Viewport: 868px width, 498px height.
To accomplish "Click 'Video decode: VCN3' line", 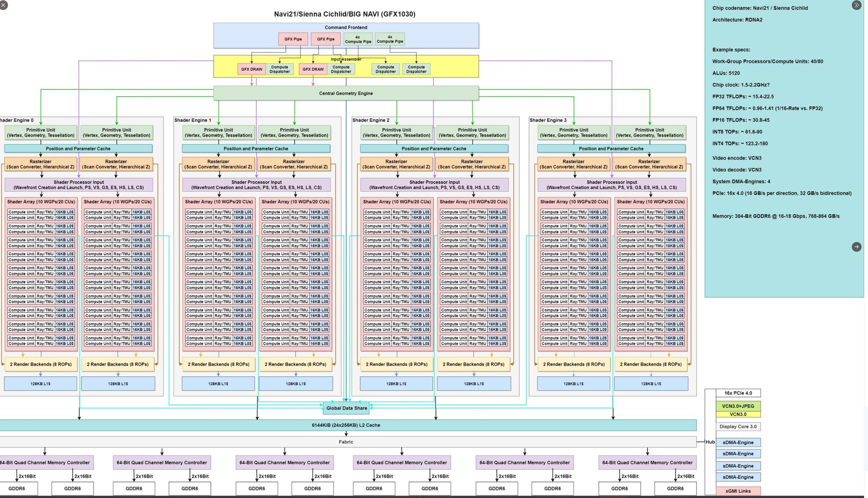I will [737, 170].
